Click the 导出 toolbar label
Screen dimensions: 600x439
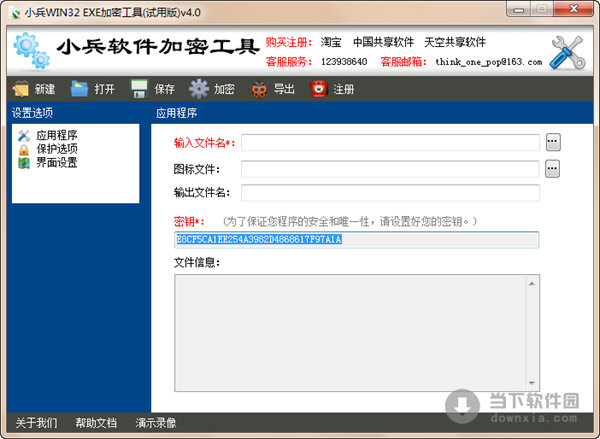(x=284, y=89)
